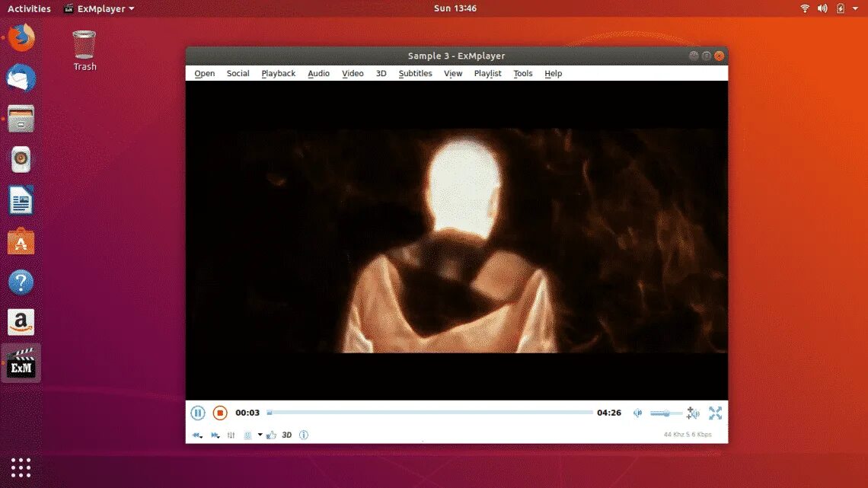Screen dimensions: 868x488
Task: Click the ExMplayer dock icon
Action: [x=21, y=363]
